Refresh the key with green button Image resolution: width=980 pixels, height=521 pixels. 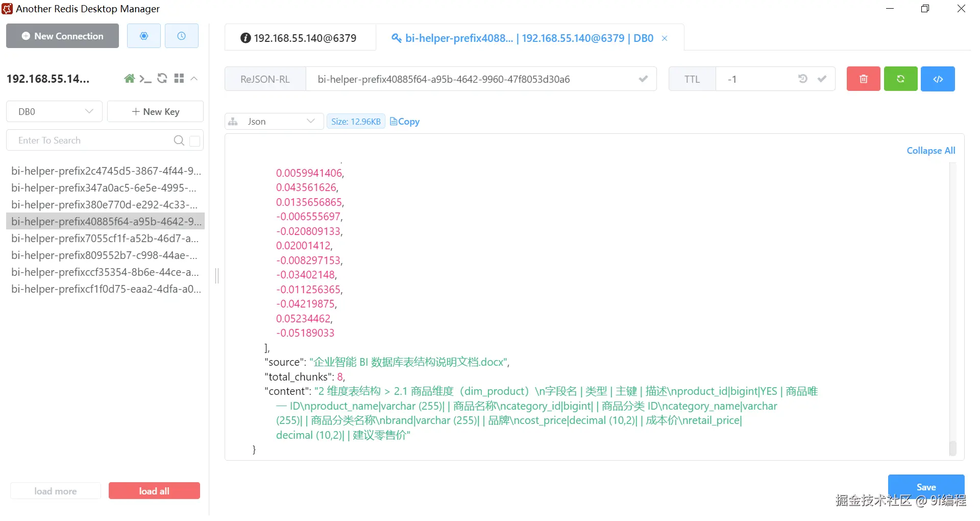click(900, 79)
